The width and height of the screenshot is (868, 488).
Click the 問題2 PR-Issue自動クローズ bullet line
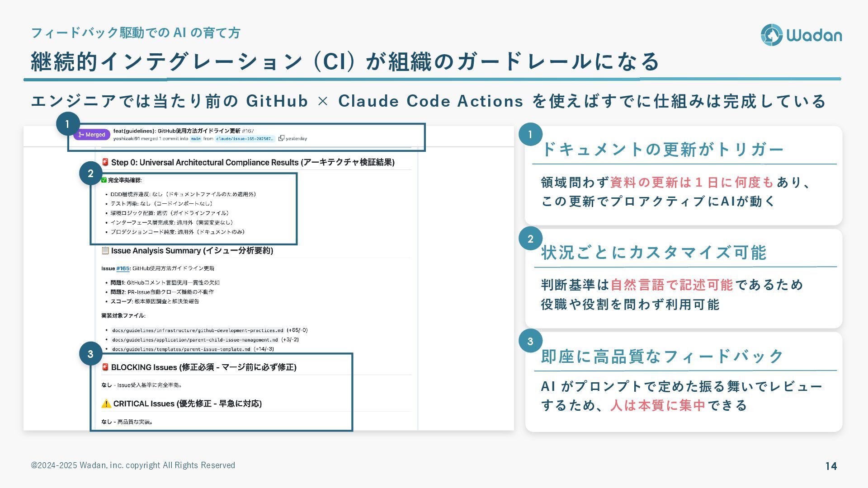point(162,292)
